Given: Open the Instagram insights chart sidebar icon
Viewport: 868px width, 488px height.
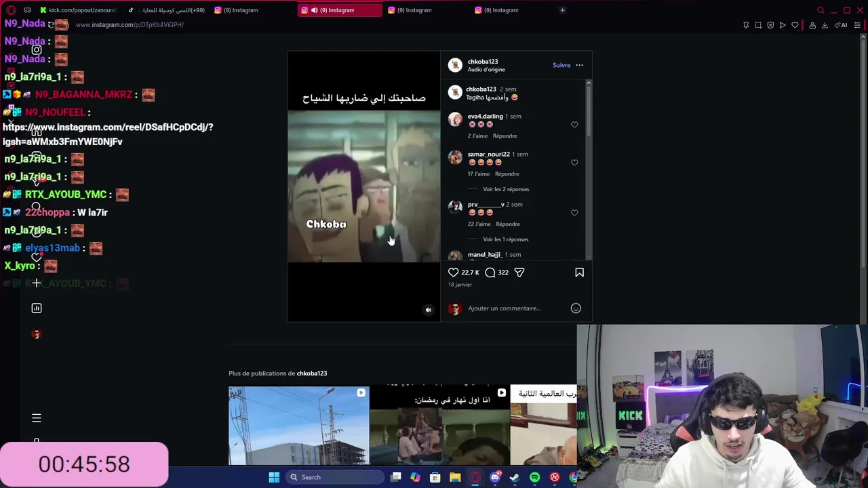Looking at the screenshot, I should pyautogui.click(x=37, y=308).
